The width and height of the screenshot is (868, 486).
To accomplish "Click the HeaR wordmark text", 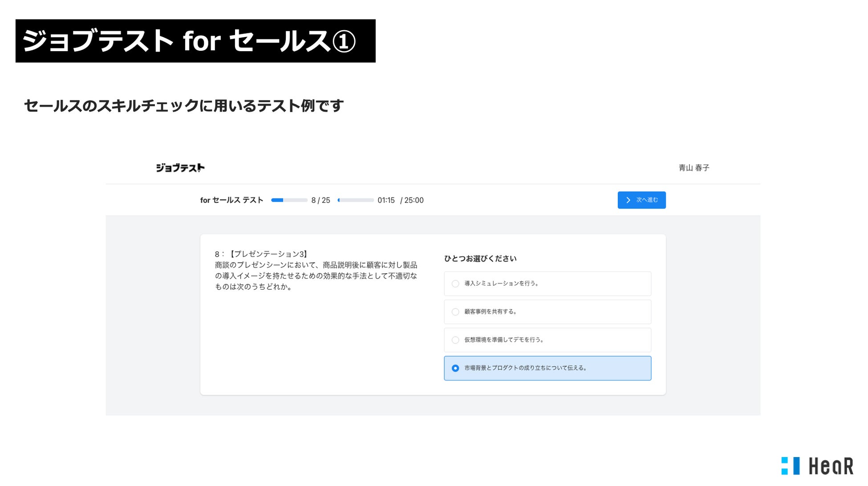I will tap(831, 466).
